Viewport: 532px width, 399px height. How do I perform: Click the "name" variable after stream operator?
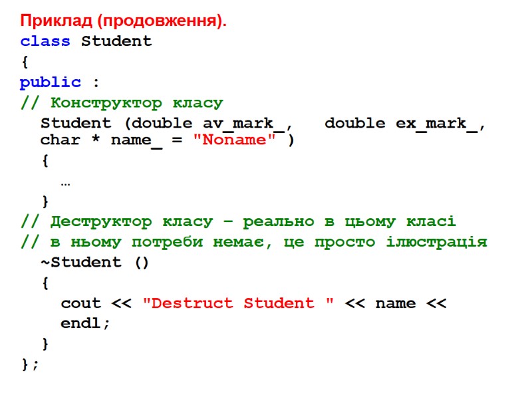click(396, 303)
